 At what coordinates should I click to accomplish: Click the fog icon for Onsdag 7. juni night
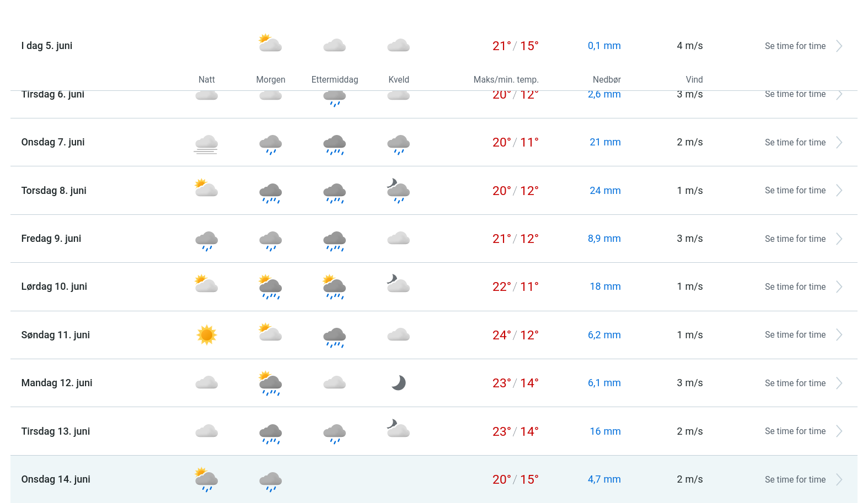pos(206,143)
